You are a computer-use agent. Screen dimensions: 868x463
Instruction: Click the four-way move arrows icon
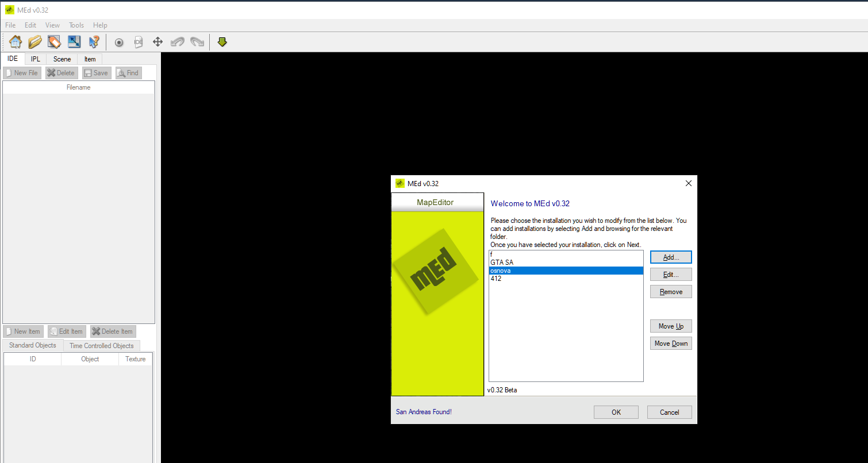[158, 42]
